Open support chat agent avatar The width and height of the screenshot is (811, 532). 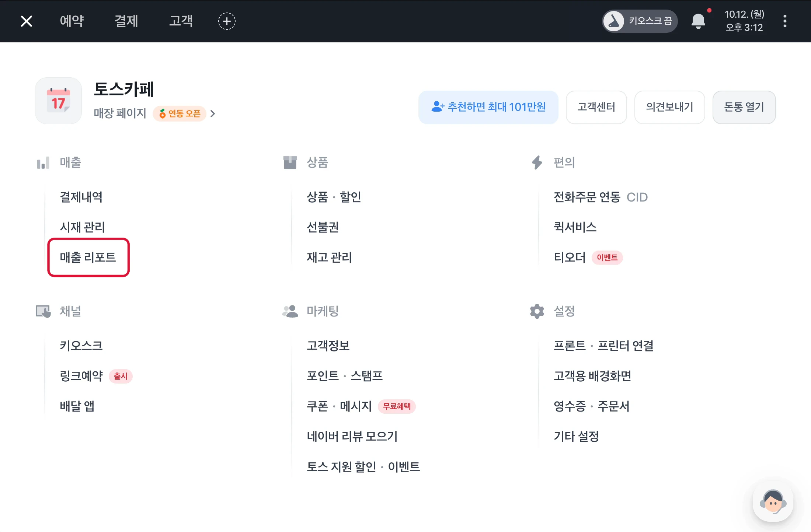click(773, 501)
